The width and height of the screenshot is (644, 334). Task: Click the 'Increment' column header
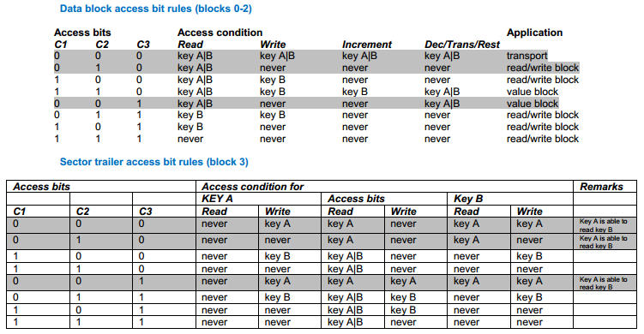(367, 45)
